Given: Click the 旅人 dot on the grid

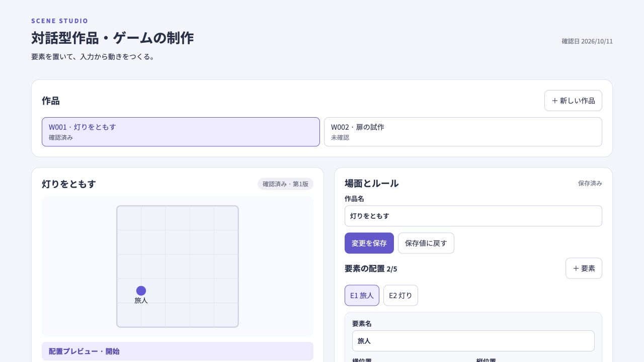Looking at the screenshot, I should (141, 291).
